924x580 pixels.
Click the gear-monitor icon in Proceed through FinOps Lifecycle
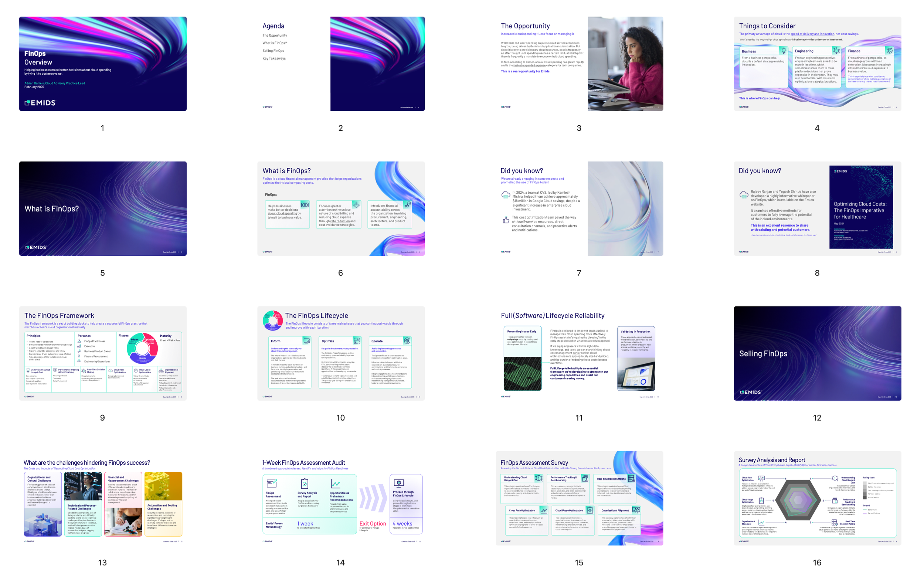[x=399, y=484]
